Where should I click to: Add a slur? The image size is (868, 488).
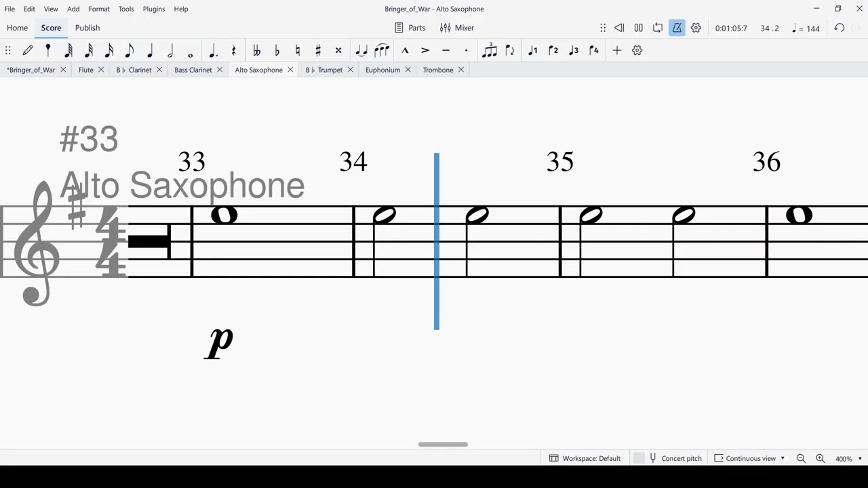[x=382, y=50]
